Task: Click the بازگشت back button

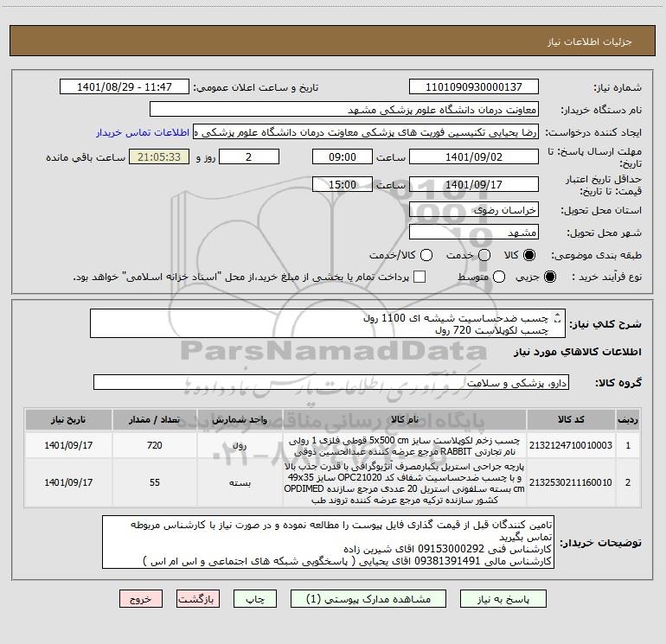Action: [x=198, y=598]
